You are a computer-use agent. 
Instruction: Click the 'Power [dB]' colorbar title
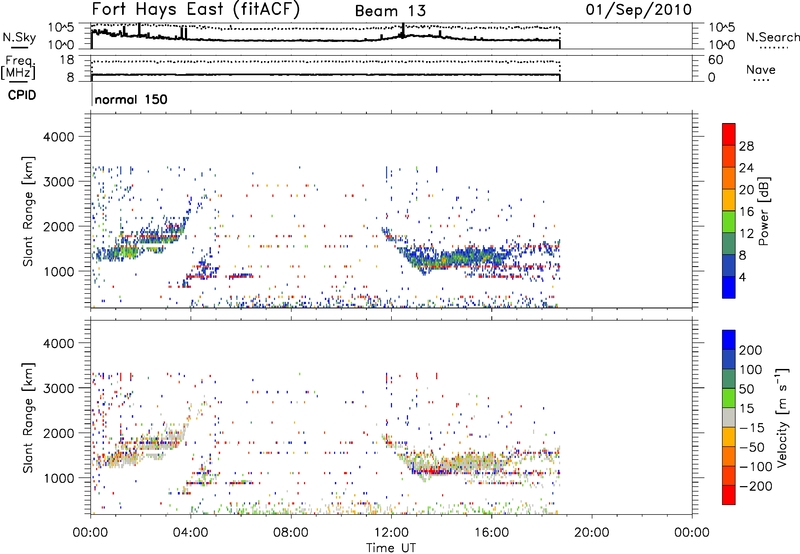click(x=763, y=211)
